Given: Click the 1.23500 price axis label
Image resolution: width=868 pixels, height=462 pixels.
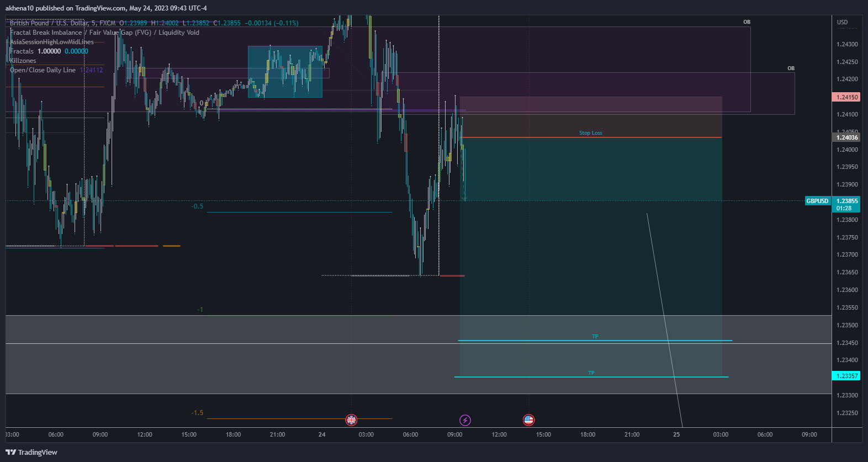Looking at the screenshot, I should point(847,325).
